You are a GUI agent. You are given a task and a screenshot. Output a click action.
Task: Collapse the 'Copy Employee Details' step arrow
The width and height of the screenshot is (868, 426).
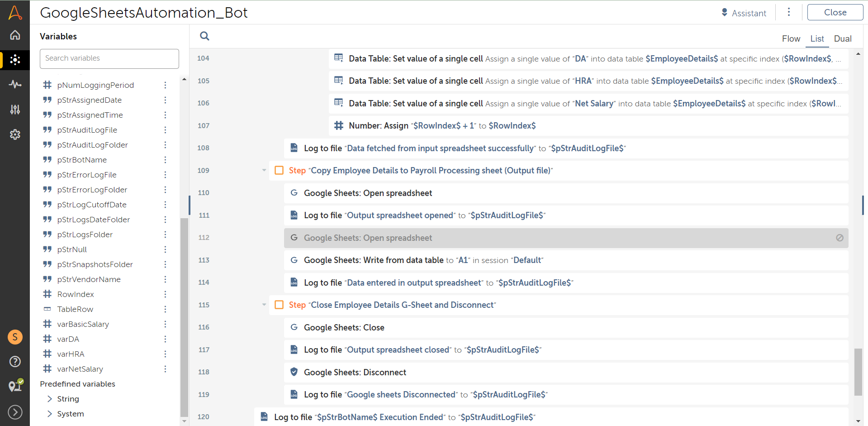264,171
